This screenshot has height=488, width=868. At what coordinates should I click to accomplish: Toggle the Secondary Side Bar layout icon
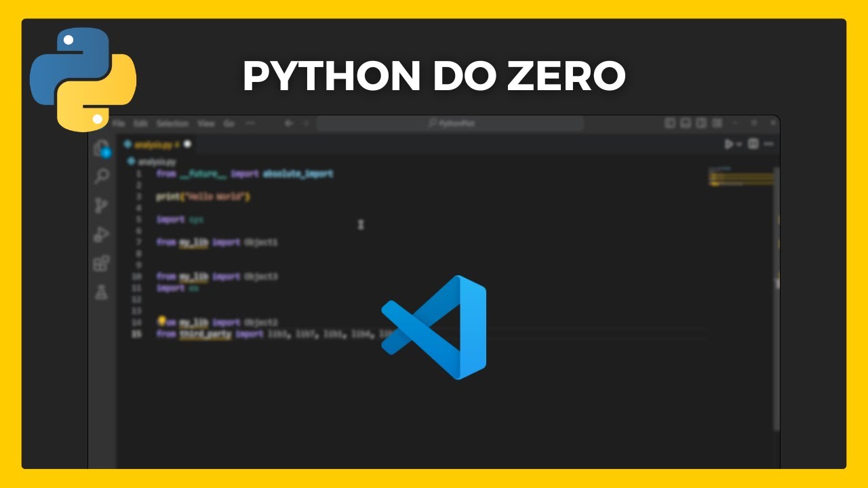tap(701, 123)
